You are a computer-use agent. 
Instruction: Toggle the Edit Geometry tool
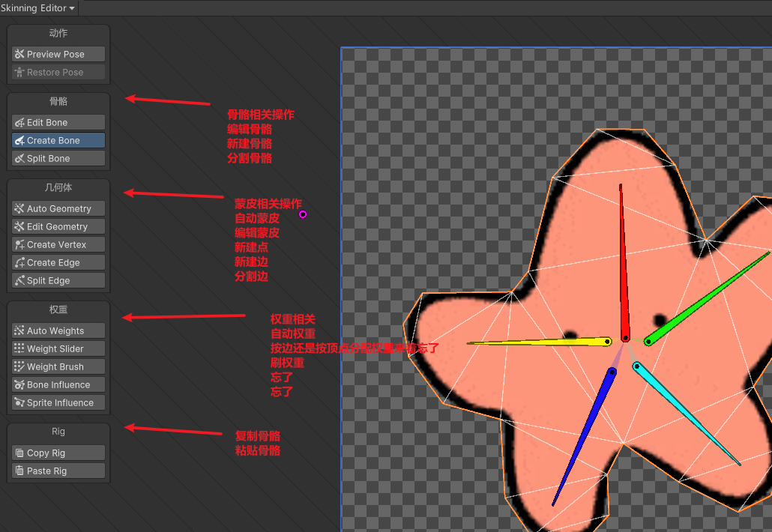click(58, 227)
